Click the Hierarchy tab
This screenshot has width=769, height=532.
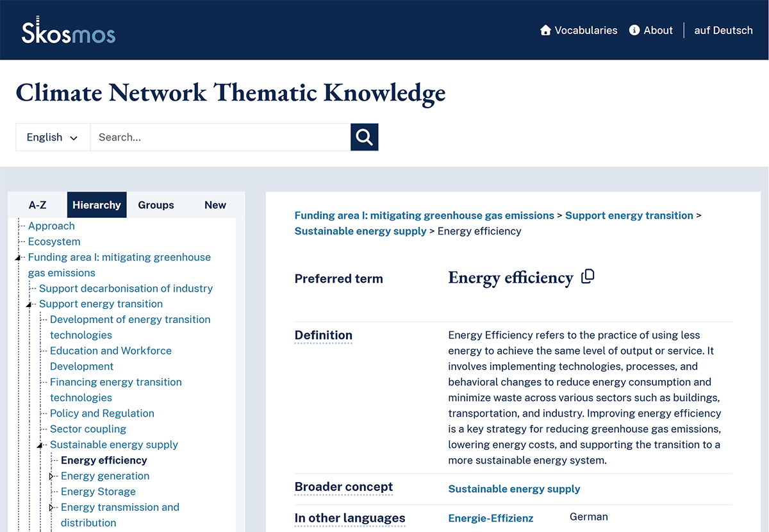tap(96, 204)
